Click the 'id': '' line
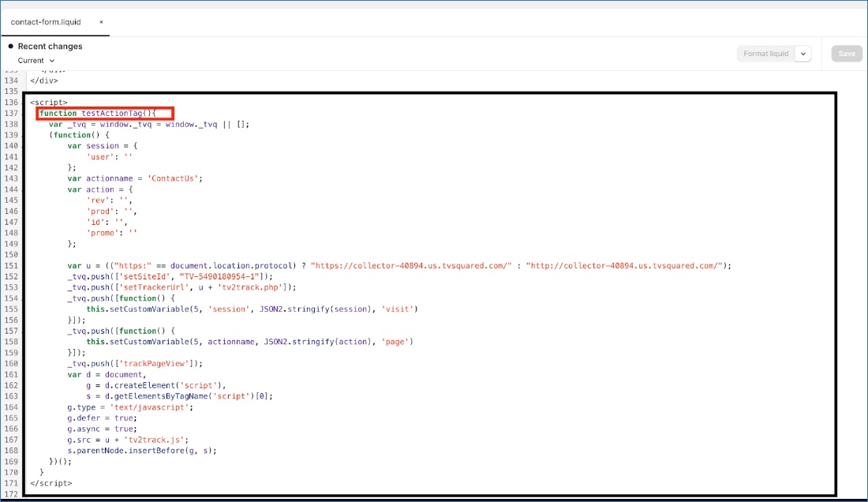868x502 pixels. coord(107,222)
